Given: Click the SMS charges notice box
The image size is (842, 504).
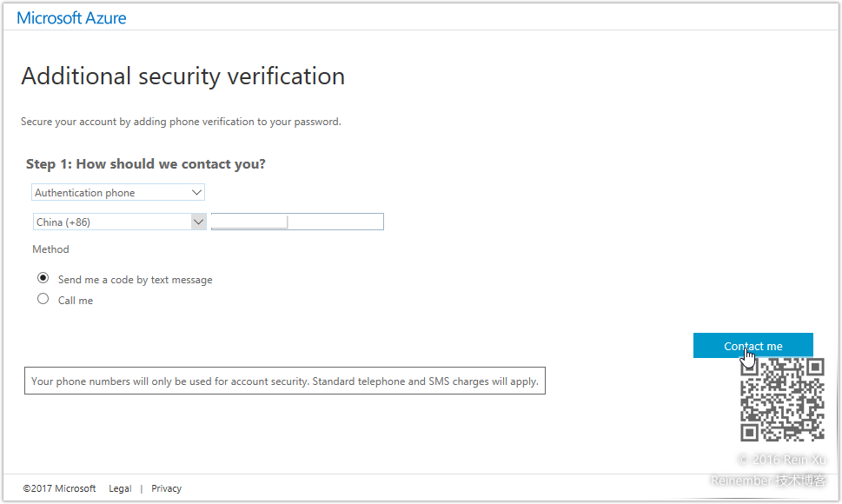Looking at the screenshot, I should pos(284,381).
